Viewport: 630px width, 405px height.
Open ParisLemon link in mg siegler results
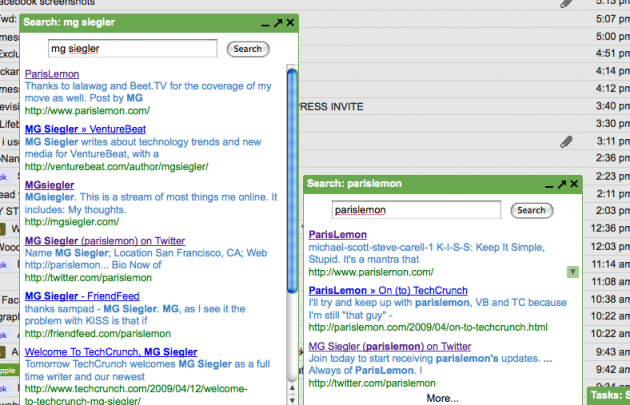pyautogui.click(x=52, y=74)
